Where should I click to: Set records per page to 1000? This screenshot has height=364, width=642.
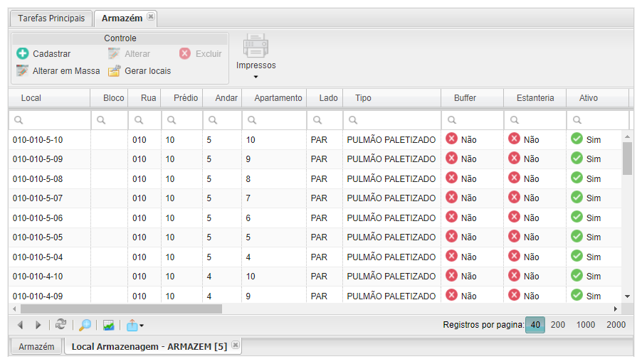point(586,325)
